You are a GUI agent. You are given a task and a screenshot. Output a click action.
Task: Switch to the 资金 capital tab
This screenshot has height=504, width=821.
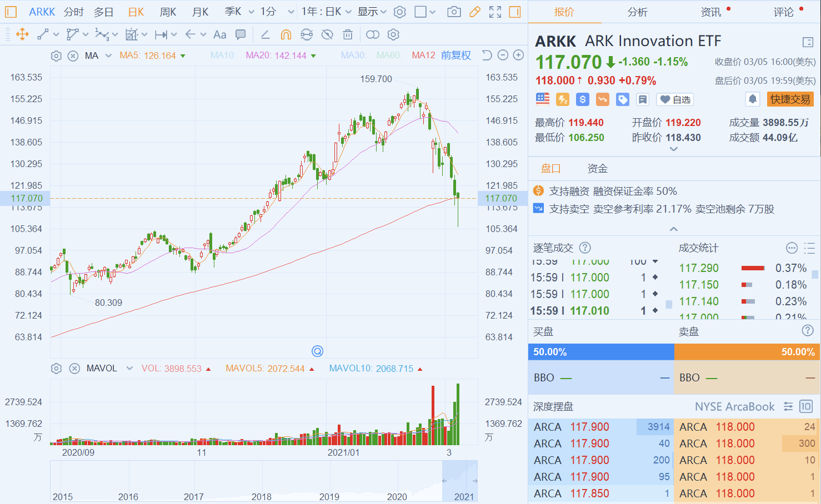(598, 169)
